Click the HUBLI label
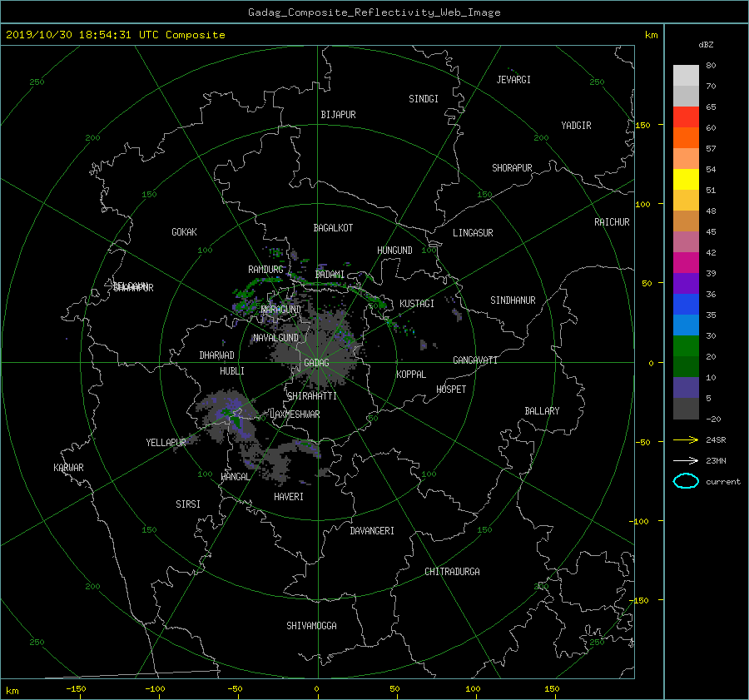The width and height of the screenshot is (749, 700). [231, 371]
